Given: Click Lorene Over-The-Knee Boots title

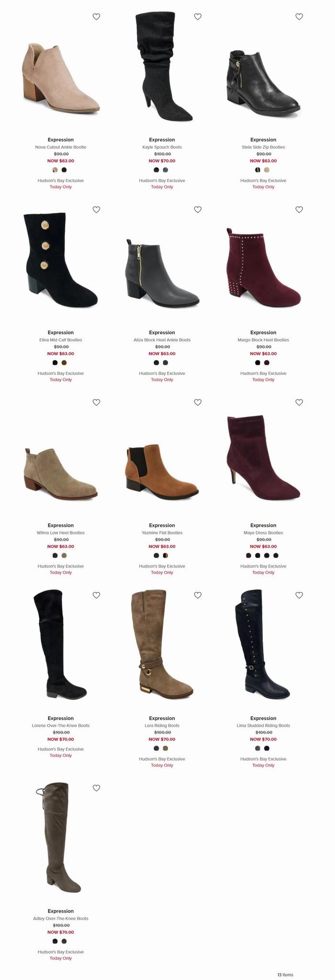Looking at the screenshot, I should pyautogui.click(x=61, y=726).
